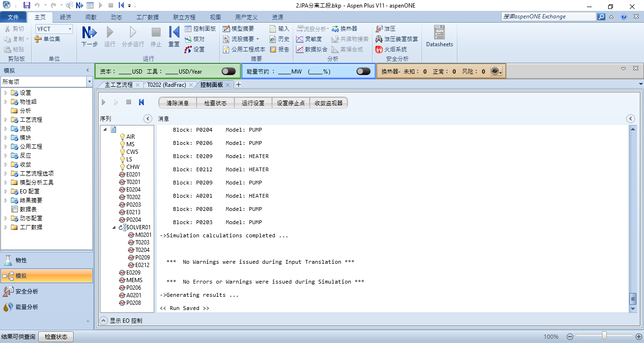Click the search magnifier for aspenONE Exchange
Screen dimensions: 644x343
point(601,17)
